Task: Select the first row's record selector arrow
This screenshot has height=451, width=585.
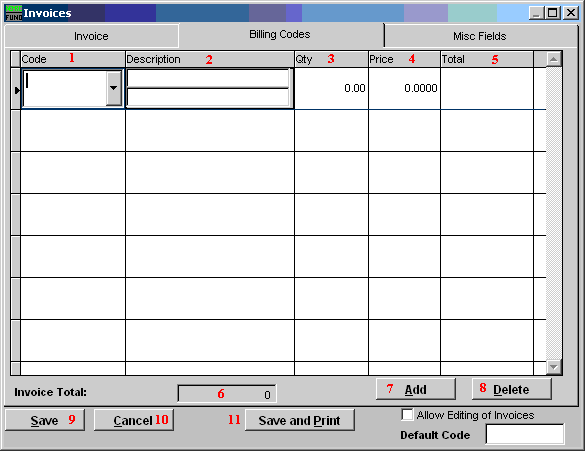Action: [x=16, y=90]
